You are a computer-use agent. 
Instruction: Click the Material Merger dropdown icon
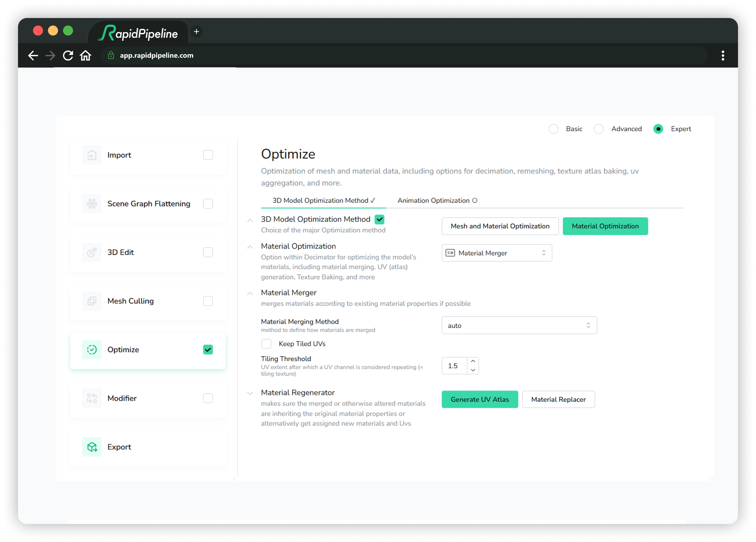450,253
